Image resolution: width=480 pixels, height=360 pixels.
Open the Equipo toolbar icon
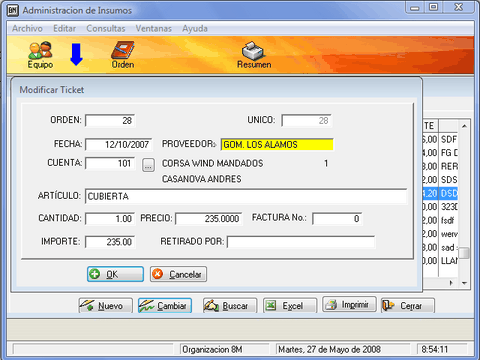40,55
